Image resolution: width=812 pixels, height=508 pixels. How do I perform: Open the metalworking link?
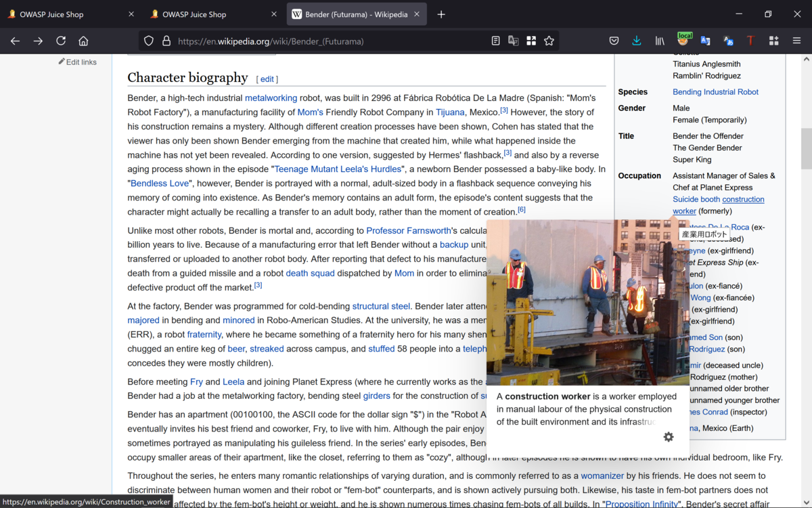(x=271, y=98)
